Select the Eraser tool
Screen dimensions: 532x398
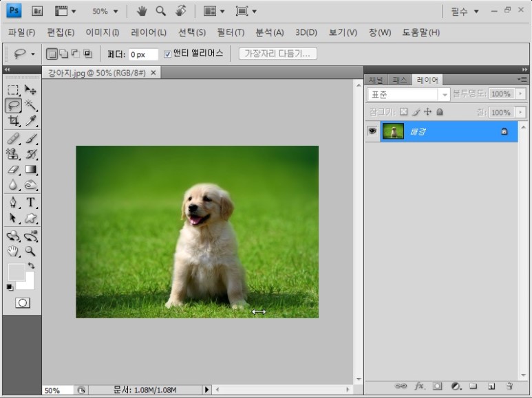13,169
